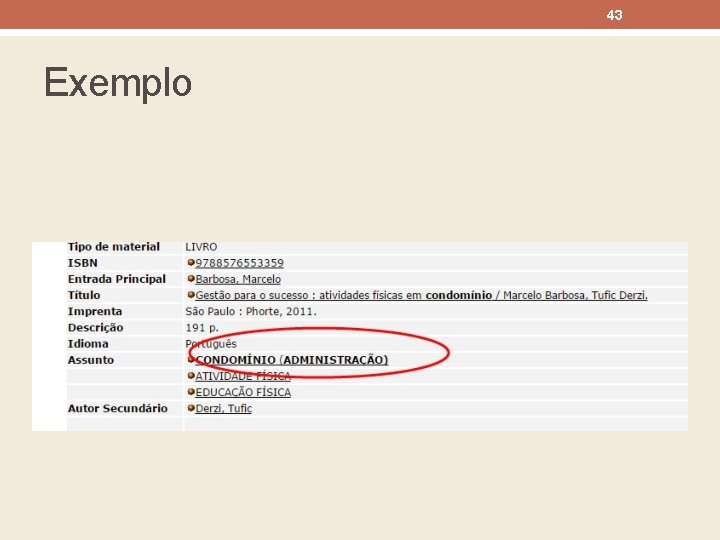The width and height of the screenshot is (720, 540).
Task: Click the bullet icon beside ATIVIDADE FÍSICA
Action: tap(191, 376)
